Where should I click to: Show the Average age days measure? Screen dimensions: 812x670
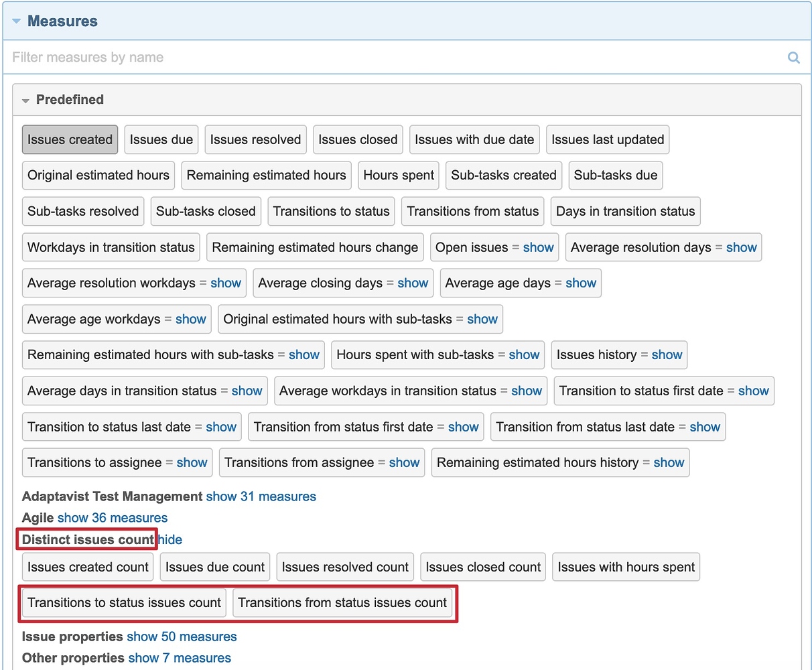[581, 283]
